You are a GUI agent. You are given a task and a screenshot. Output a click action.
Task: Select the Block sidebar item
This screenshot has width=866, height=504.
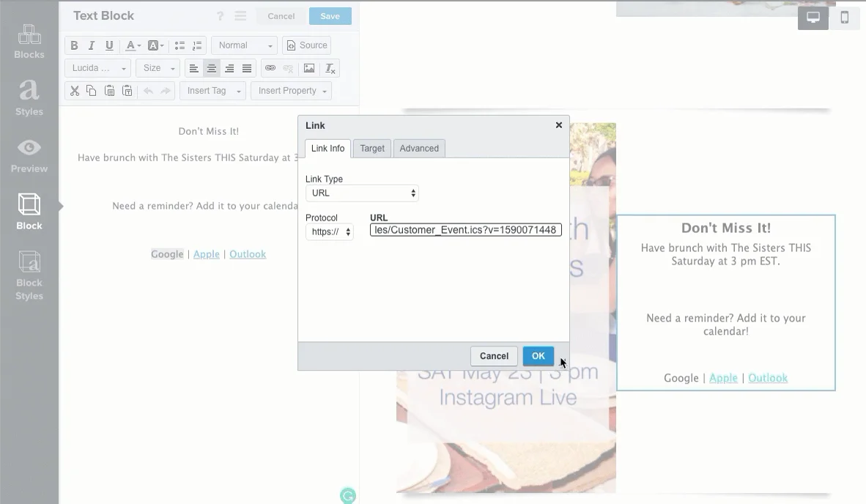[29, 212]
